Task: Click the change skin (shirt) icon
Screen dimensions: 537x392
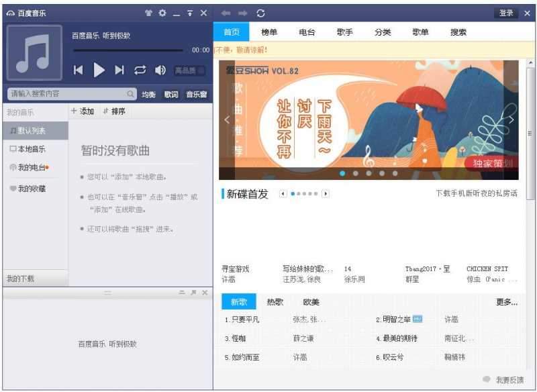Action: pos(149,12)
